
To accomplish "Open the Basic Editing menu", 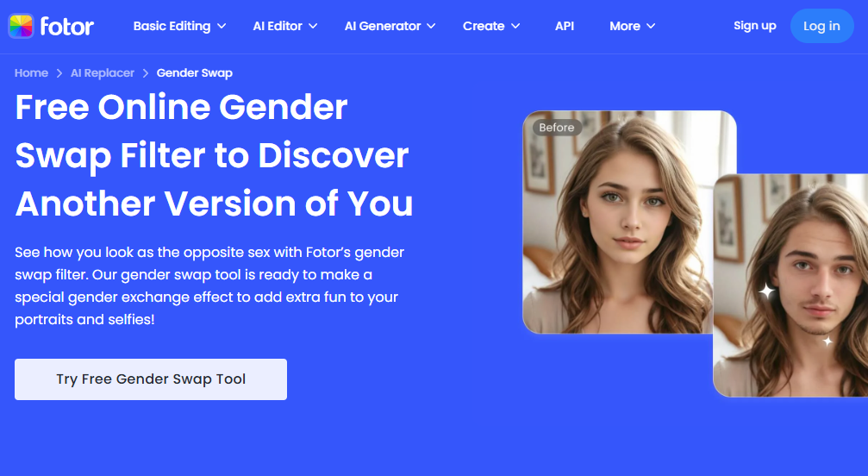I will tap(172, 26).
